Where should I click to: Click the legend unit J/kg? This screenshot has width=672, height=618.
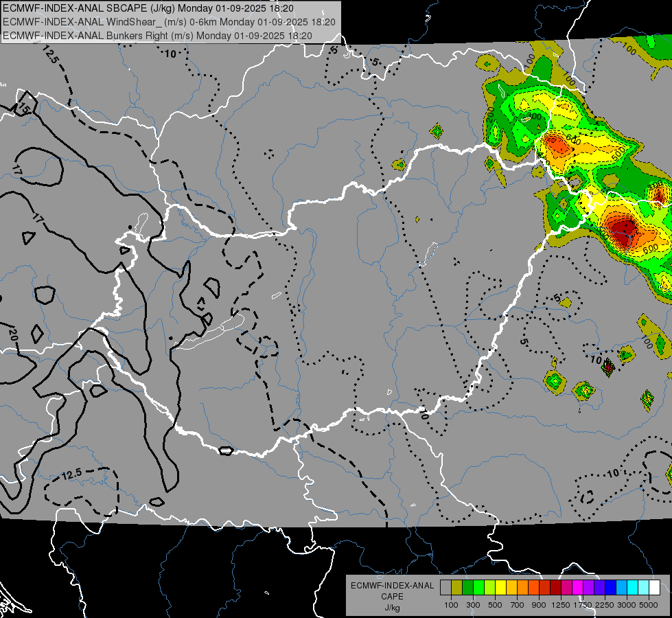click(392, 608)
